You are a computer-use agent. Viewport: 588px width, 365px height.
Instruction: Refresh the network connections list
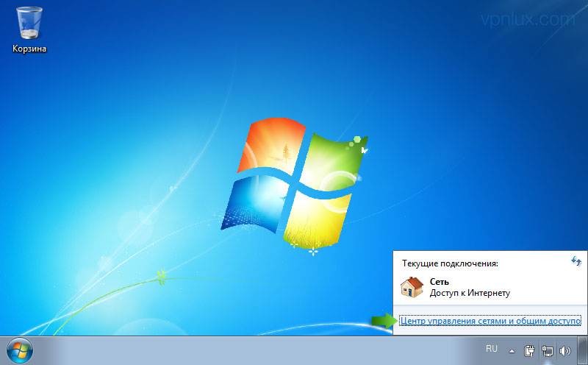point(576,261)
